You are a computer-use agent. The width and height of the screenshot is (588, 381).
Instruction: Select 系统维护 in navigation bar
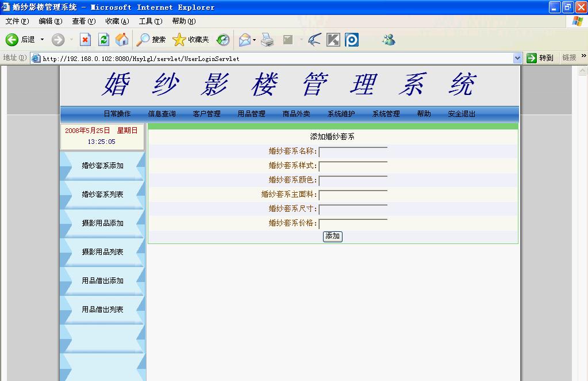[x=341, y=114]
